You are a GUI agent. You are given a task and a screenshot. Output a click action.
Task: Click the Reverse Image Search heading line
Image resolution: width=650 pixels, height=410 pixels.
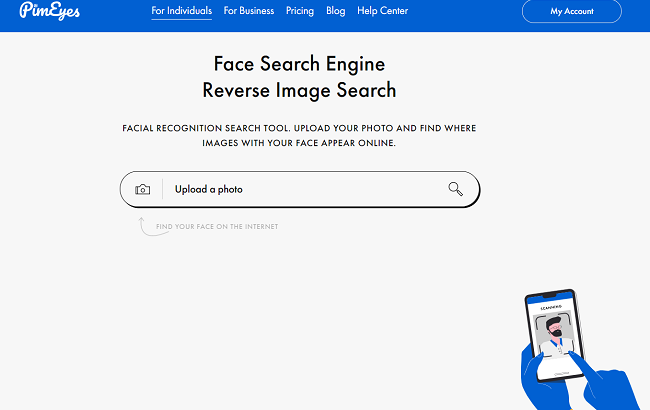pos(299,90)
